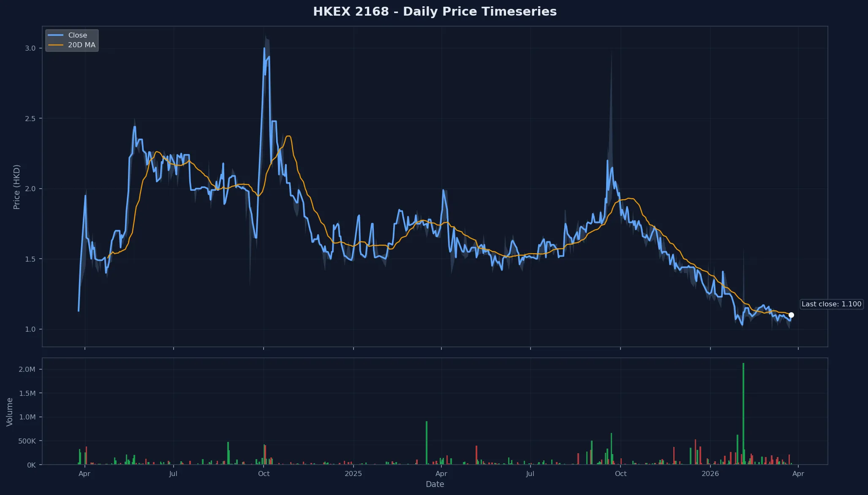Select the white last-close marker dot
Screen dimensions: 868x495
(x=791, y=315)
